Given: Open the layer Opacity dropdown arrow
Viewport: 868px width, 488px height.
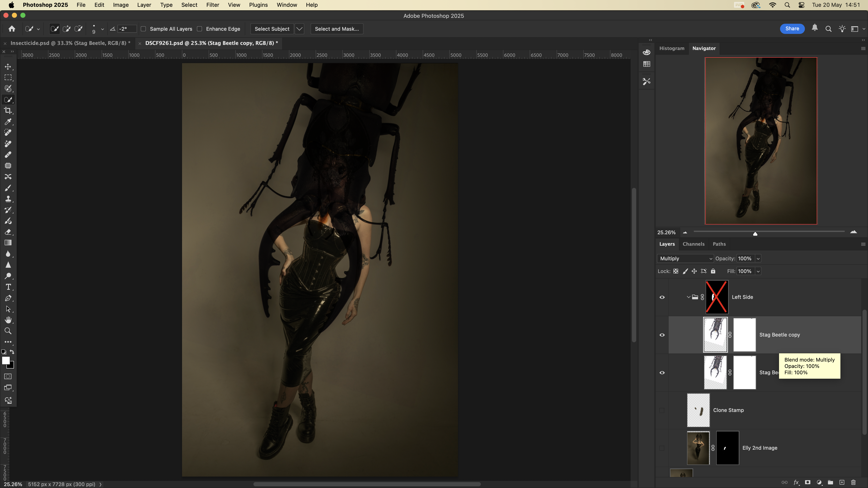Looking at the screenshot, I should pyautogui.click(x=758, y=258).
